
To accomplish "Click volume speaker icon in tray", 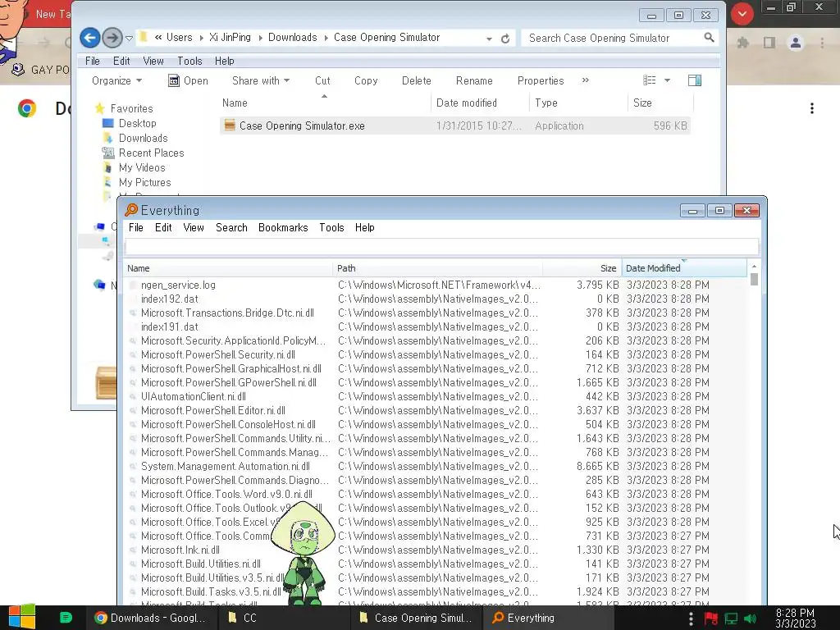I will click(750, 619).
